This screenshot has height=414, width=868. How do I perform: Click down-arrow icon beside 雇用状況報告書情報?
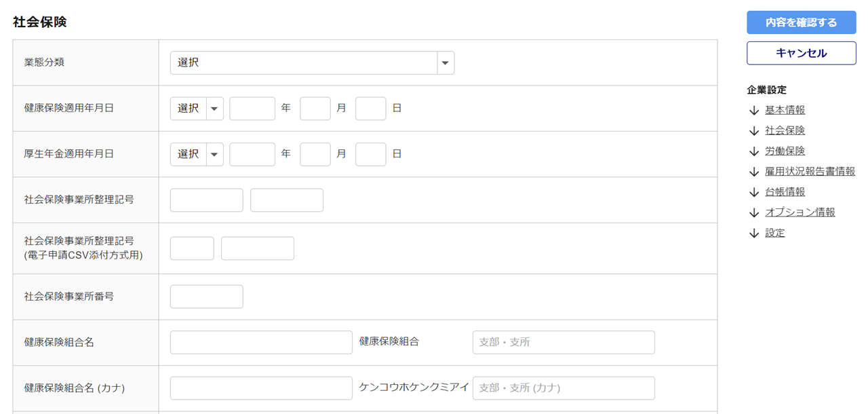tap(753, 172)
